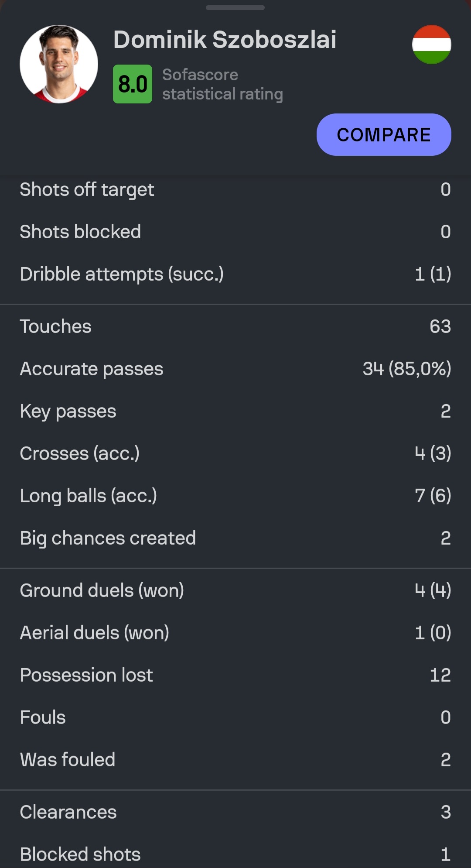Screen dimensions: 471x868
Task: Select the Crosses (acc.) row
Action: point(235,453)
